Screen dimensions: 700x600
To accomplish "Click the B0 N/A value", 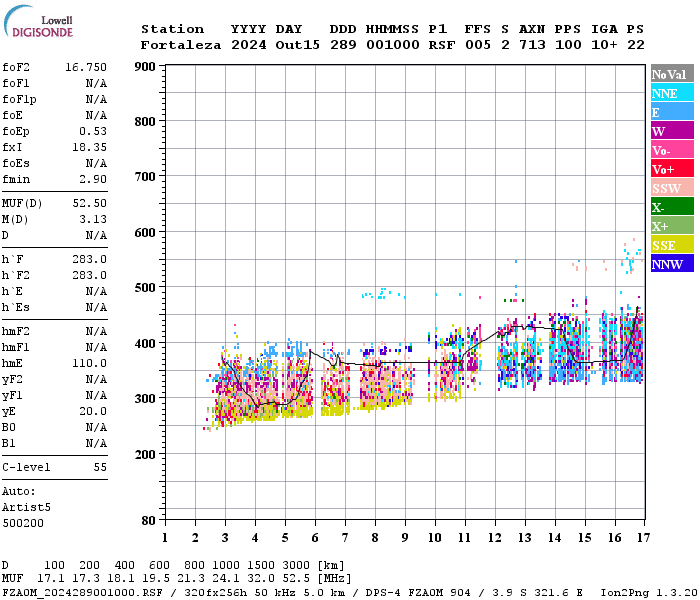I will click(x=96, y=427).
